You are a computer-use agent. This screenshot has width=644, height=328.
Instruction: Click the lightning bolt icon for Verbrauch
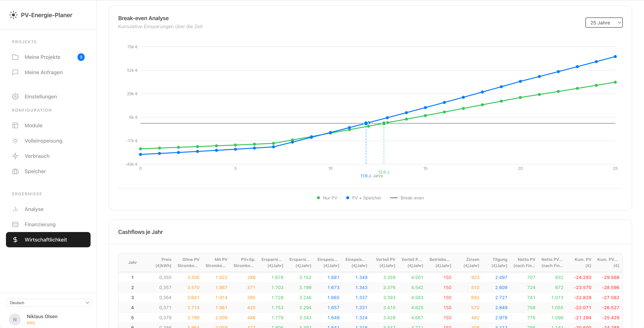(x=15, y=156)
